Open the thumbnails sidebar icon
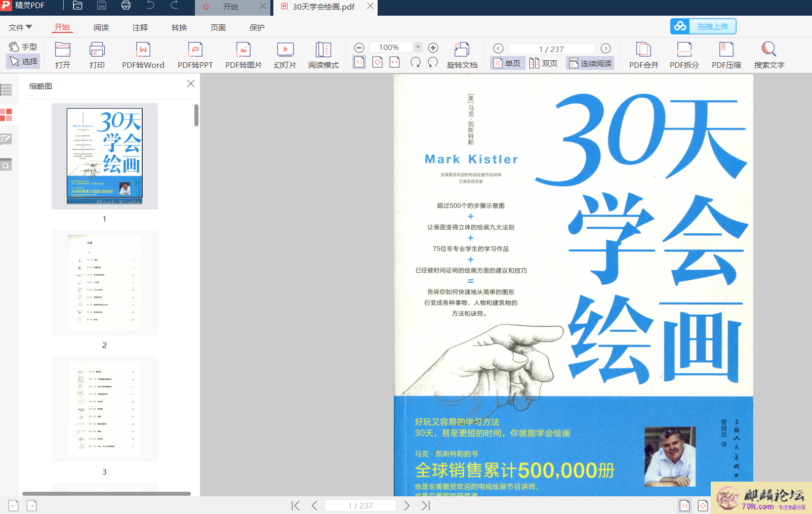 click(6, 115)
